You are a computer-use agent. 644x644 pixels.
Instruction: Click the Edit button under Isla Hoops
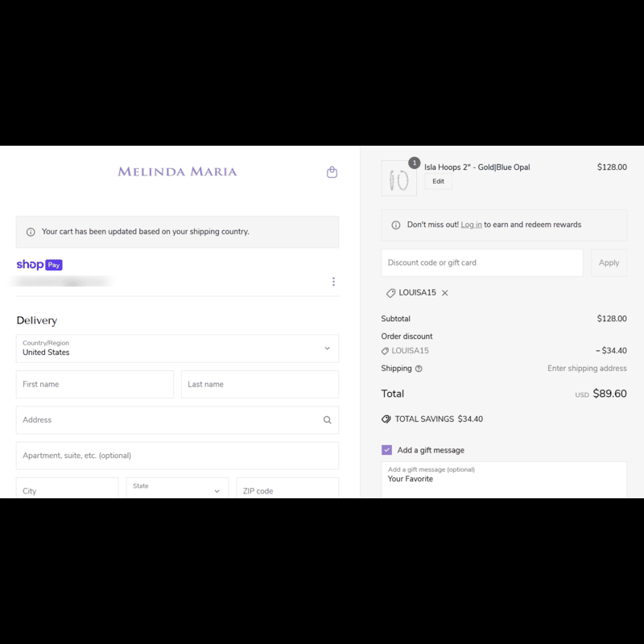pos(438,181)
